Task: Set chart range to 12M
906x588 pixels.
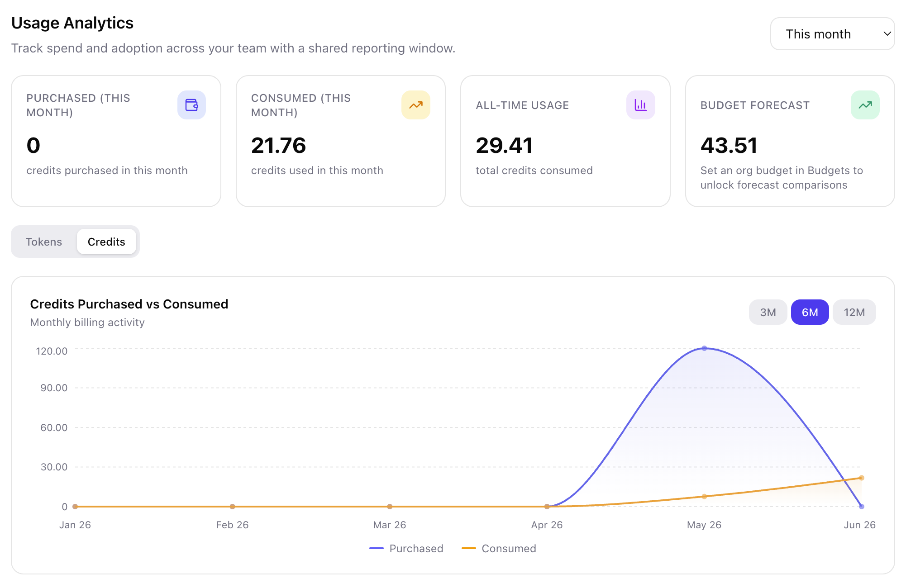Action: [854, 312]
